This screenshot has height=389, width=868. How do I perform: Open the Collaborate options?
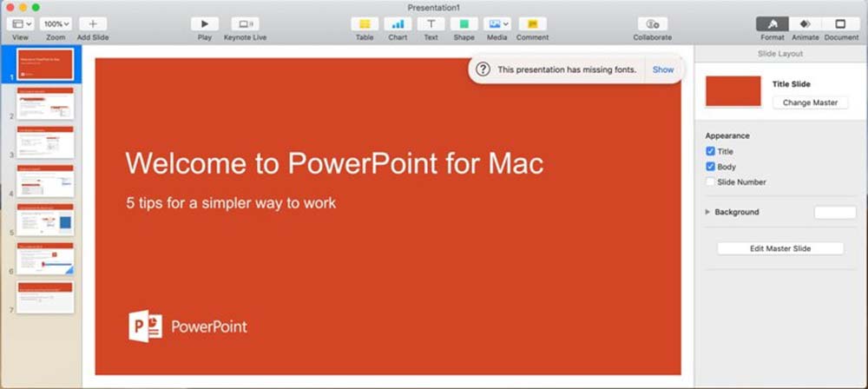[653, 23]
